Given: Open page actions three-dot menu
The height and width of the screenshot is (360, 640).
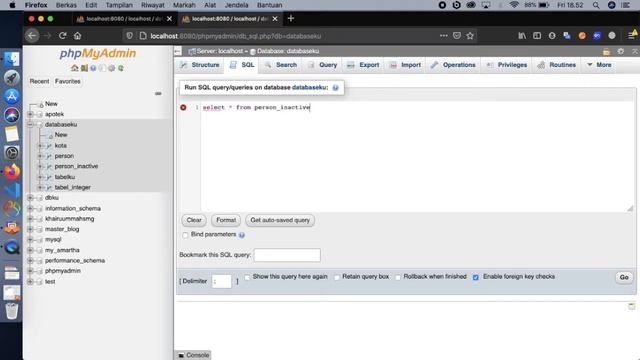Looking at the screenshot, I should [444, 36].
